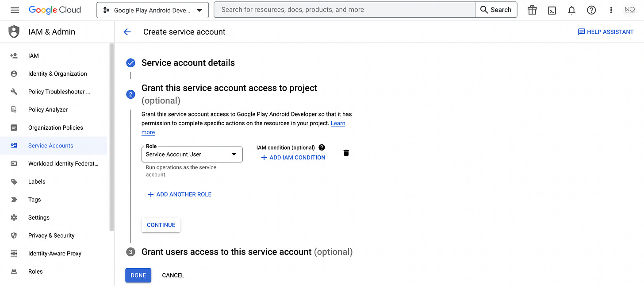
Task: Click the Organization Policies icon
Action: pyautogui.click(x=14, y=128)
